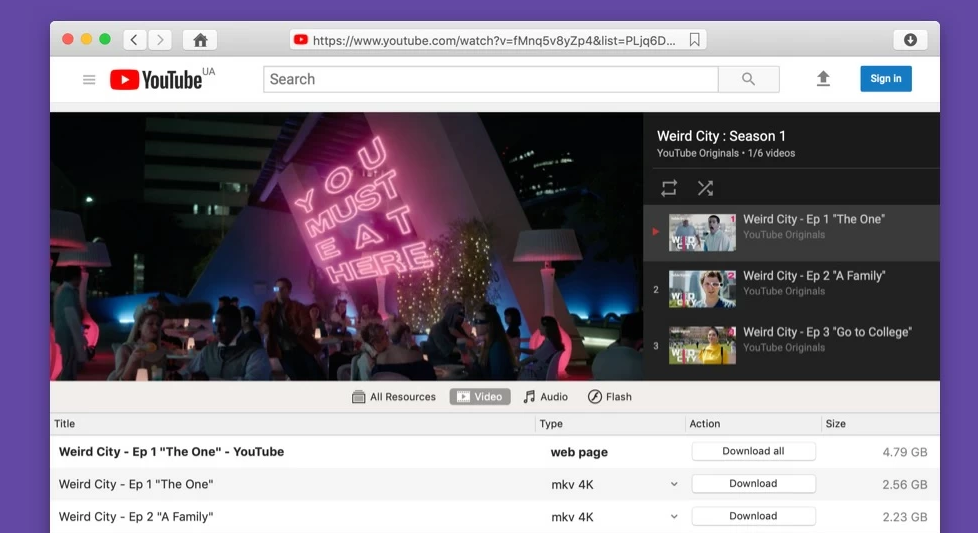Open Weird City : Season 1 playlist heading
Viewport: 978px width, 533px height.
[x=721, y=136]
